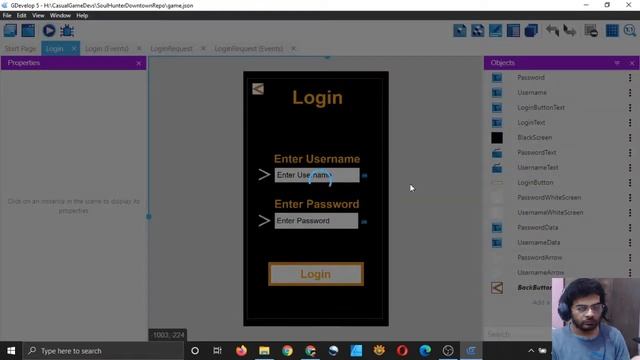Select back arrow instance in scene

(x=258, y=89)
